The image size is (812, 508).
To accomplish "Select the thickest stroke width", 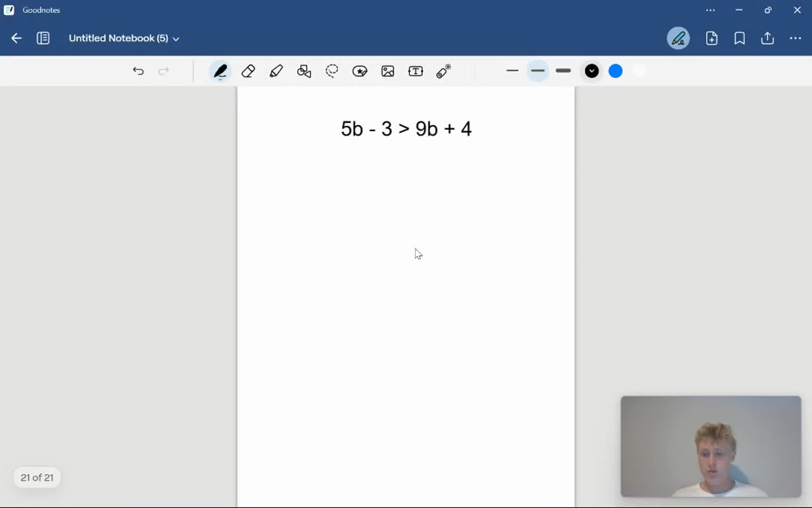I will coord(563,71).
